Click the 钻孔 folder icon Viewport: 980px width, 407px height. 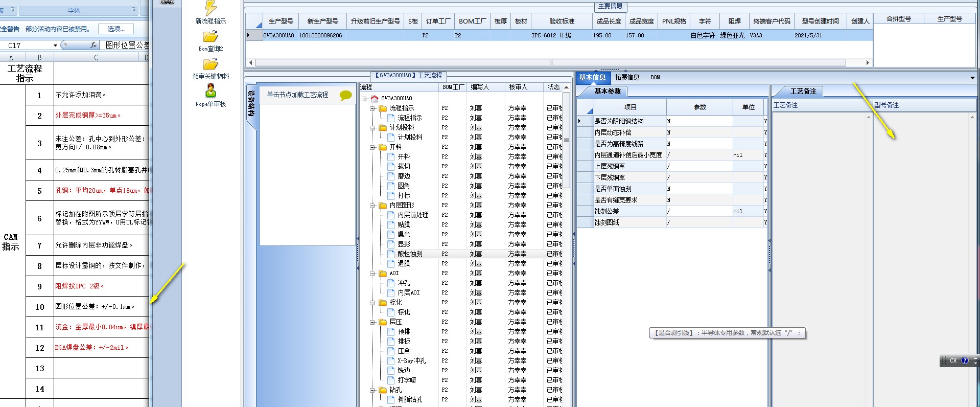pyautogui.click(x=383, y=390)
